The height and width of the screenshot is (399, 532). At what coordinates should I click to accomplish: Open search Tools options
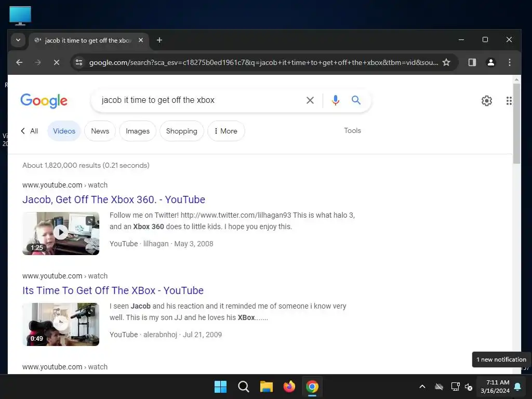click(352, 130)
